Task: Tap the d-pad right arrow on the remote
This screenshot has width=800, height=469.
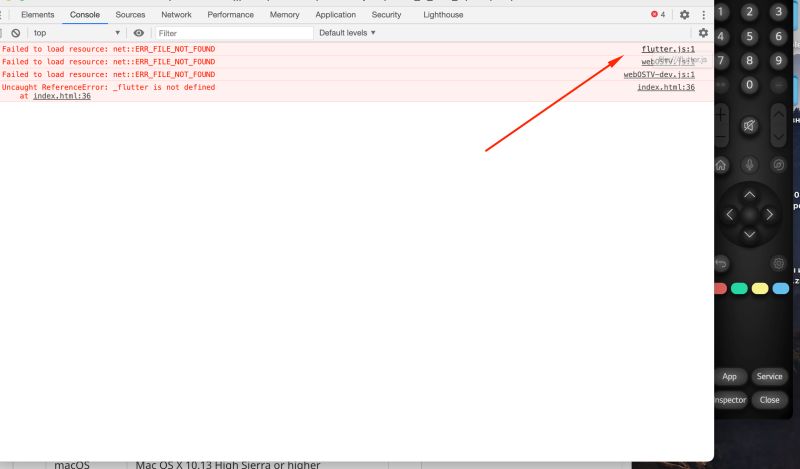Action: point(769,215)
